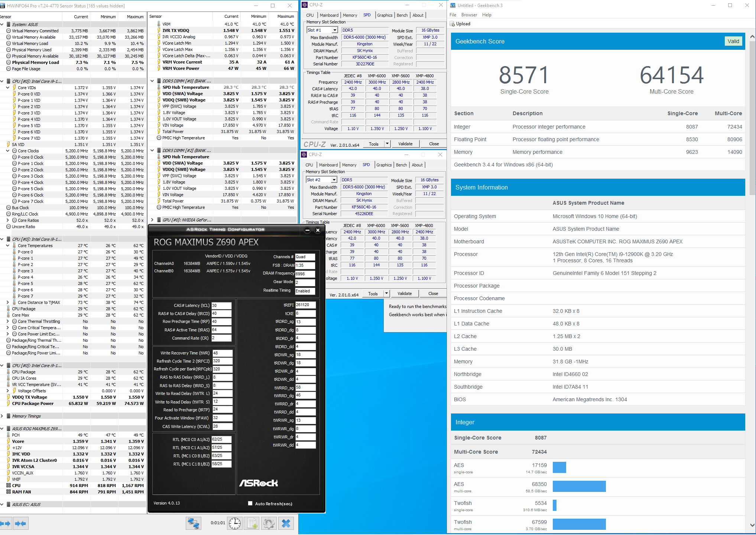This screenshot has height=535, width=756.
Task: Click RAM FAN row icon in HWiNFO
Action: point(8,492)
